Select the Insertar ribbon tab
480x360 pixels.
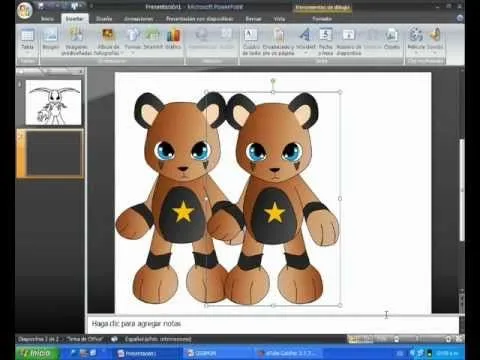[x=74, y=19]
